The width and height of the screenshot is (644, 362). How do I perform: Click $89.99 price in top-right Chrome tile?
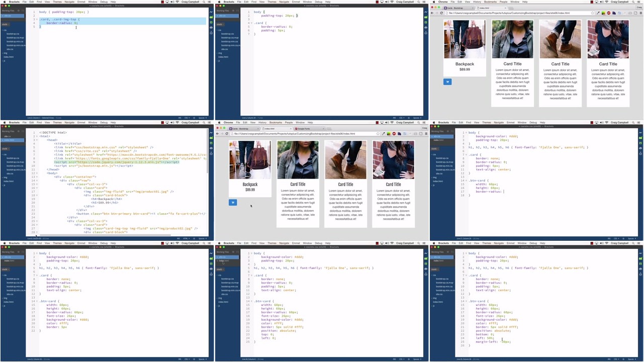coord(465,69)
